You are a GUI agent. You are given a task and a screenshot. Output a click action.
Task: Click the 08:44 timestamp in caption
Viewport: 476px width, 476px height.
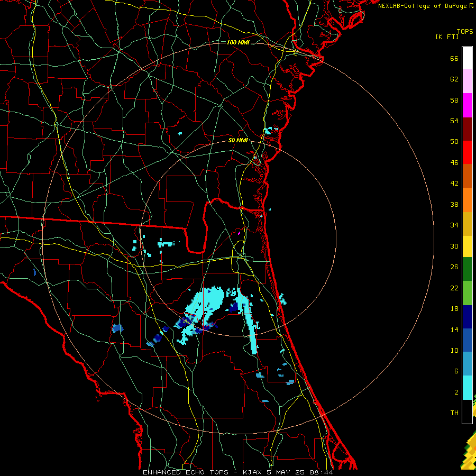pos(321,472)
